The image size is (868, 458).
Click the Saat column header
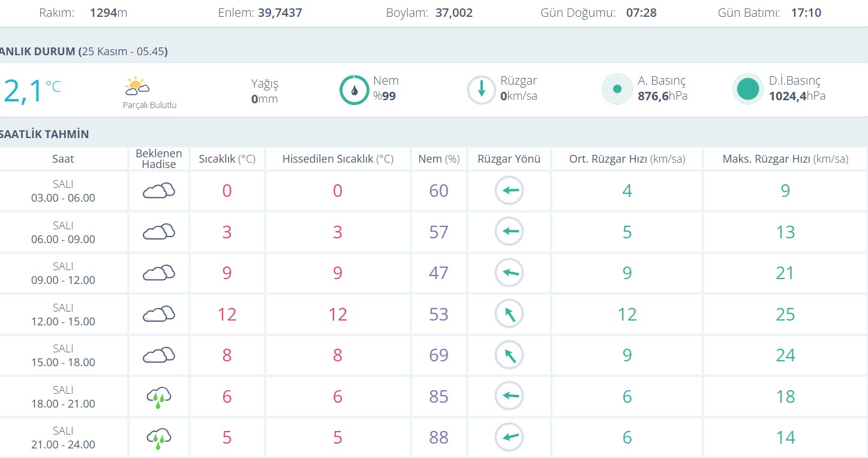point(63,159)
